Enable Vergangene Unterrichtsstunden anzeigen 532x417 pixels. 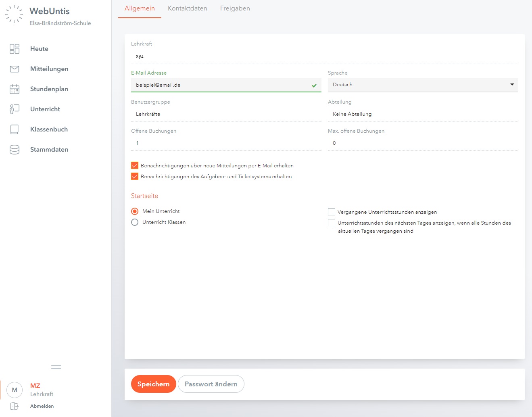332,212
